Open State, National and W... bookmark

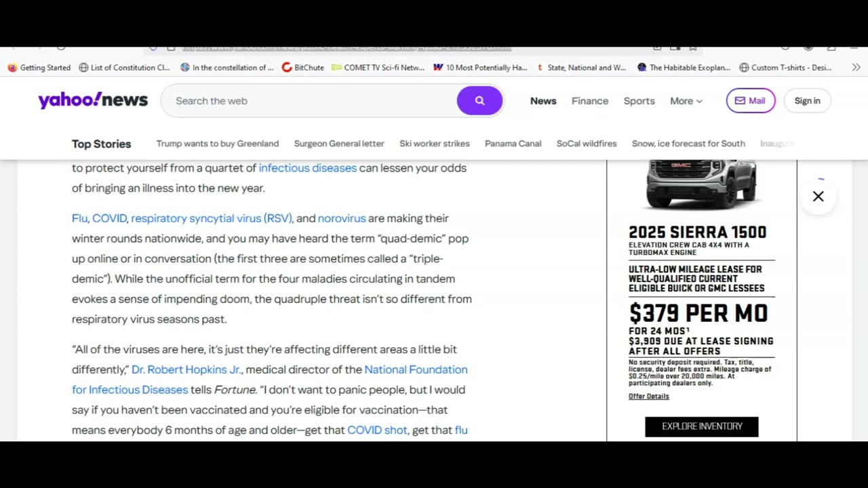[x=581, y=67]
